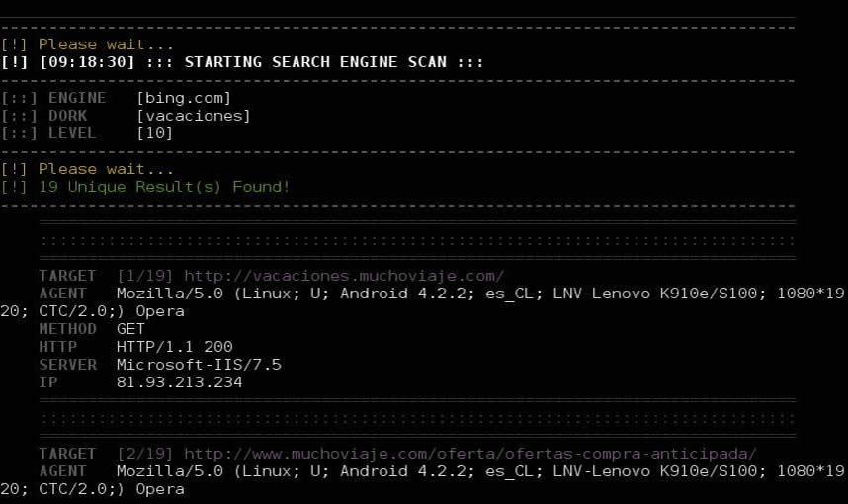This screenshot has width=848, height=504.
Task: Select the [vacaciones] dork value
Action: coord(194,116)
